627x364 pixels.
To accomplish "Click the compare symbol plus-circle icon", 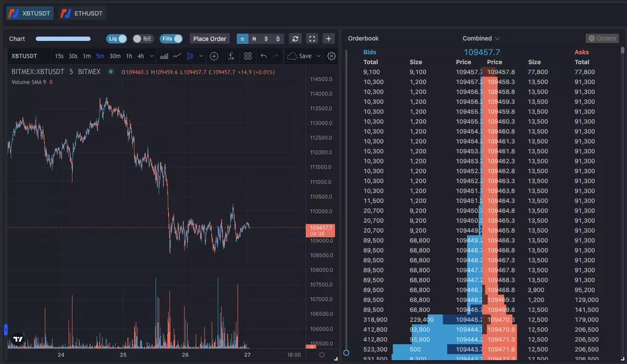I will coord(214,56).
